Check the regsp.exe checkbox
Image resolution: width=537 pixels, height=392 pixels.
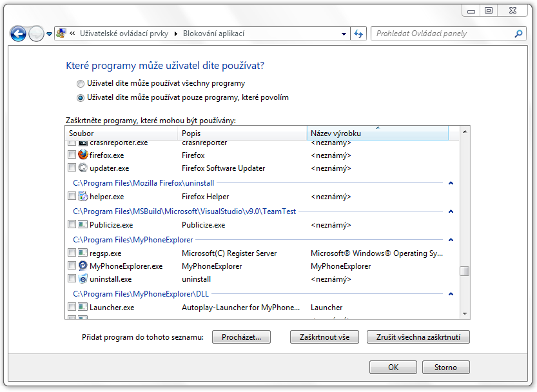[72, 253]
